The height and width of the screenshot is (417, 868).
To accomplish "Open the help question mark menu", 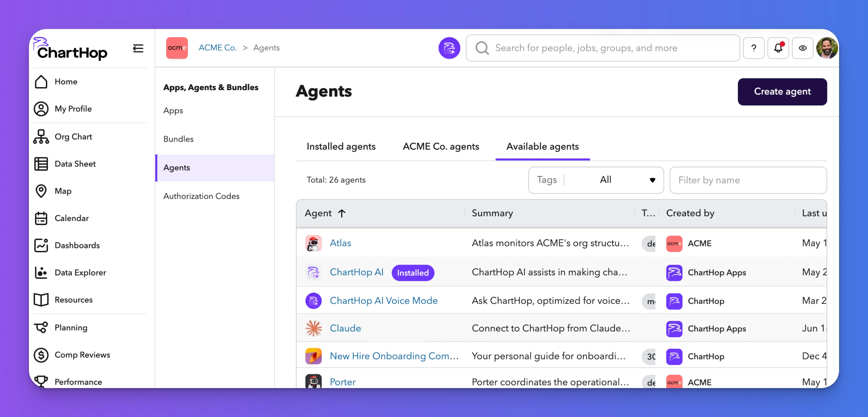I will click(x=753, y=48).
